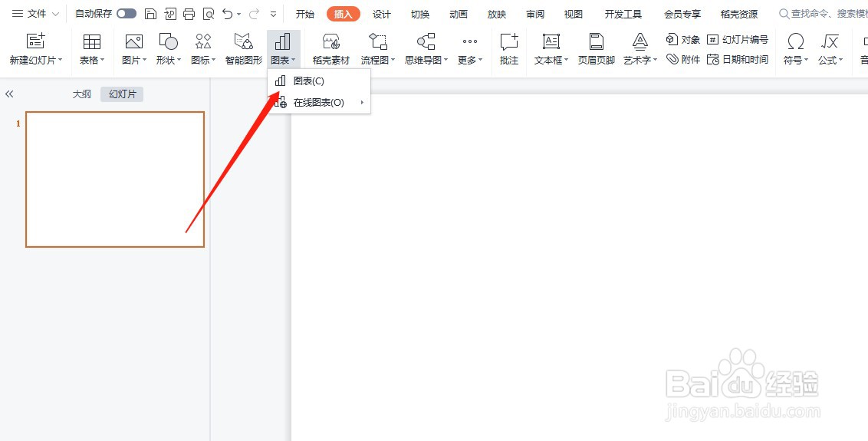Click the Shapes (形状) icon
Screen dimensions: 868x441
(x=168, y=41)
